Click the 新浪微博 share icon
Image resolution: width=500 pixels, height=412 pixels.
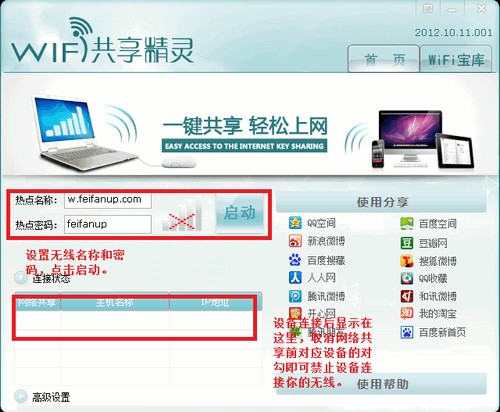click(x=295, y=241)
